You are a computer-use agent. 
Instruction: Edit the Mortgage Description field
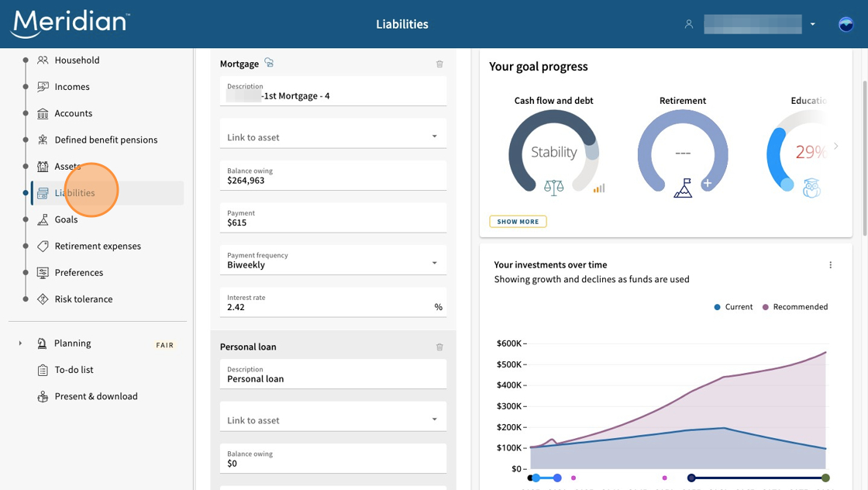pyautogui.click(x=332, y=91)
